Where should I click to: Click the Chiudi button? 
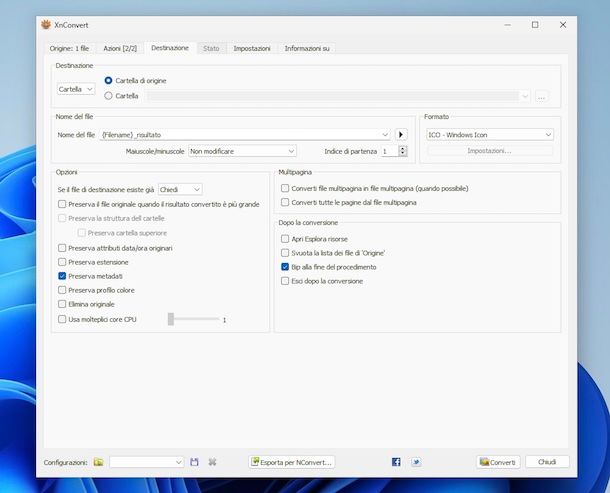[547, 462]
